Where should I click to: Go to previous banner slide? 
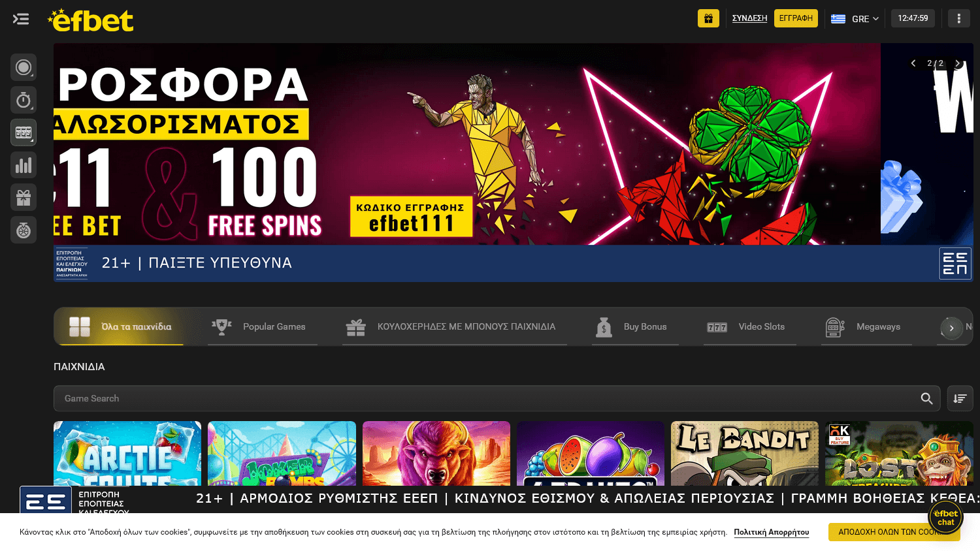point(913,63)
